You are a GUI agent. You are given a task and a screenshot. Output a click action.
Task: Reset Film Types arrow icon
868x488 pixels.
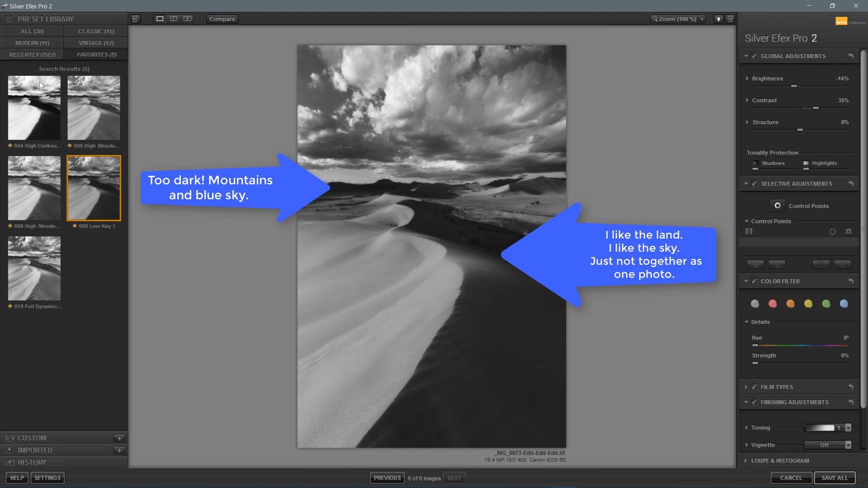point(851,387)
